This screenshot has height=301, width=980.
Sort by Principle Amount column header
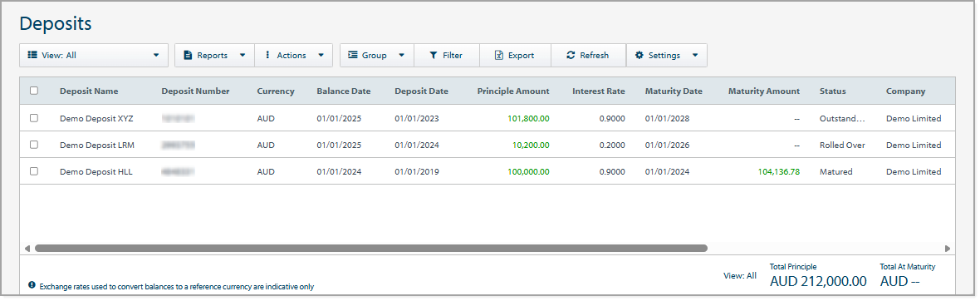tap(513, 91)
